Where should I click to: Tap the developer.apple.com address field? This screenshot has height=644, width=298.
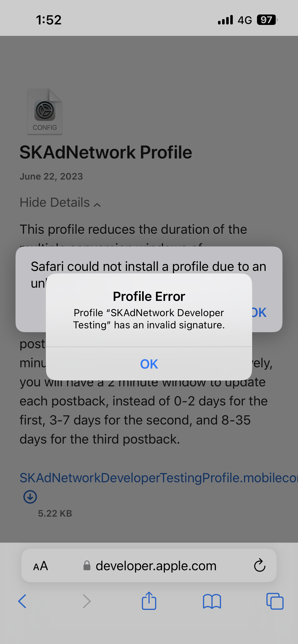pos(149,565)
